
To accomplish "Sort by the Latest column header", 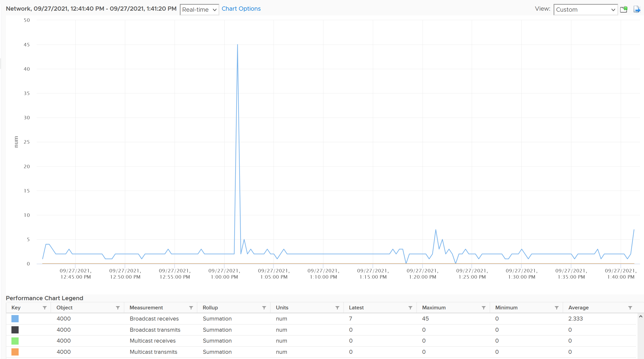I will pyautogui.click(x=356, y=308).
